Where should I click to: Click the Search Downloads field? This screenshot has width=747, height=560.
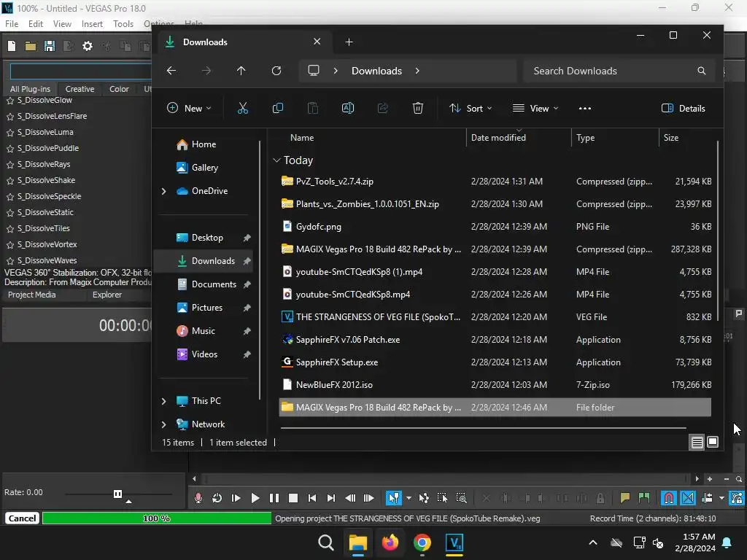pos(619,71)
